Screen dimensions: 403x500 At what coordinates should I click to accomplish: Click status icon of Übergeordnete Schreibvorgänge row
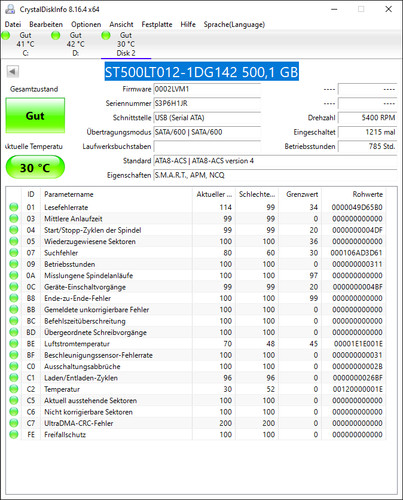coord(14,332)
